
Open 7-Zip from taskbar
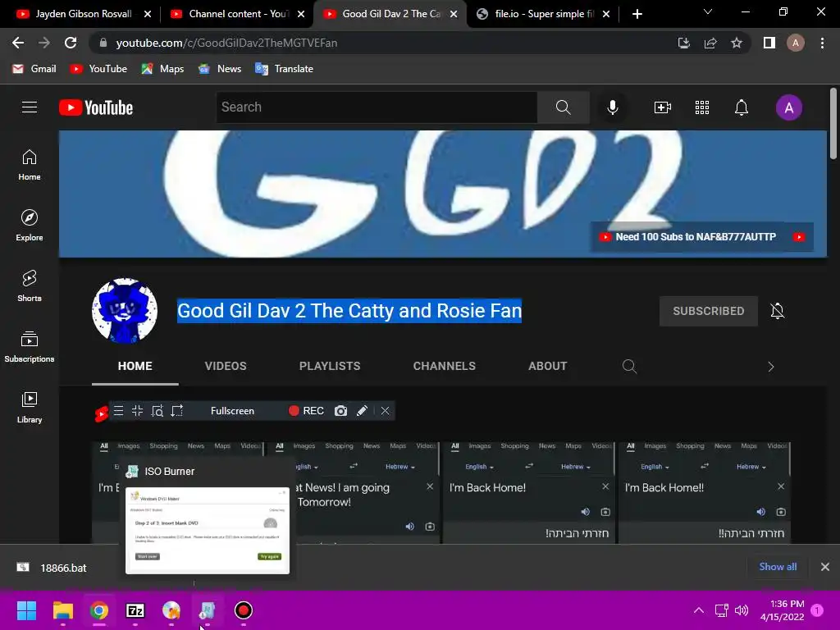click(135, 610)
